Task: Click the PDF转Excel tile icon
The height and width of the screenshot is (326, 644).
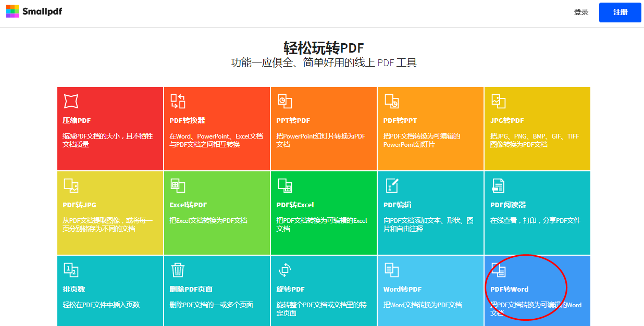Action: point(284,185)
